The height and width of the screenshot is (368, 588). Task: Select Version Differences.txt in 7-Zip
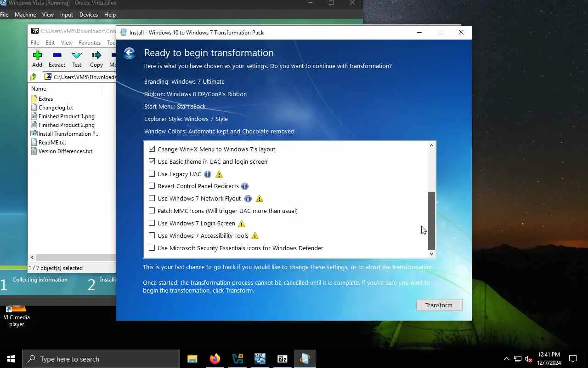pyautogui.click(x=65, y=151)
